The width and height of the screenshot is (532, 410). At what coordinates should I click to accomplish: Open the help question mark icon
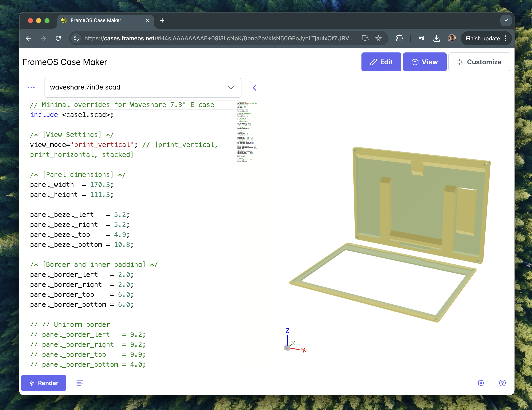point(502,383)
